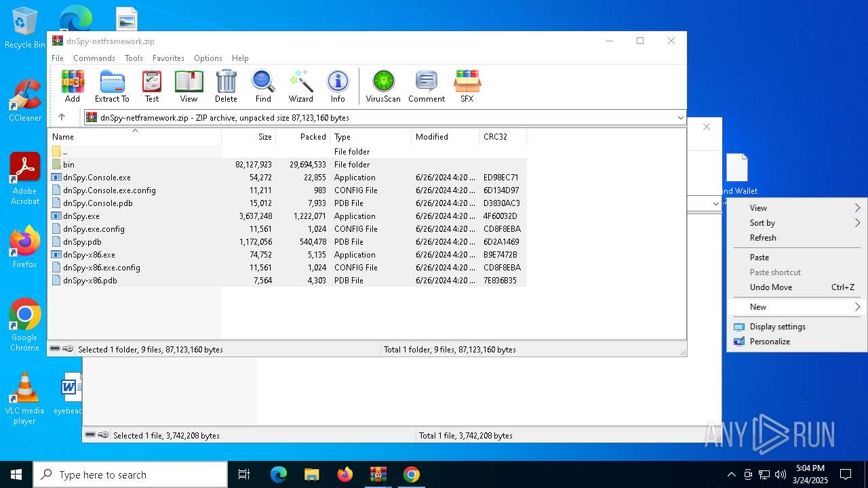Select dnSpy.Console.pdb file
Image resolution: width=868 pixels, height=488 pixels.
[288, 203]
